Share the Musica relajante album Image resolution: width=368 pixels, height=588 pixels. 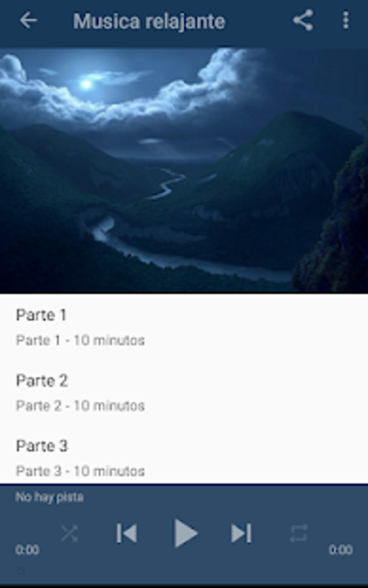(303, 20)
